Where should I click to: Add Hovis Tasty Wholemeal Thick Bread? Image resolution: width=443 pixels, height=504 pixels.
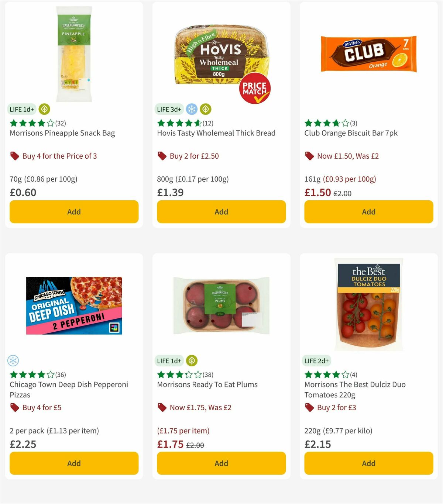tap(221, 212)
